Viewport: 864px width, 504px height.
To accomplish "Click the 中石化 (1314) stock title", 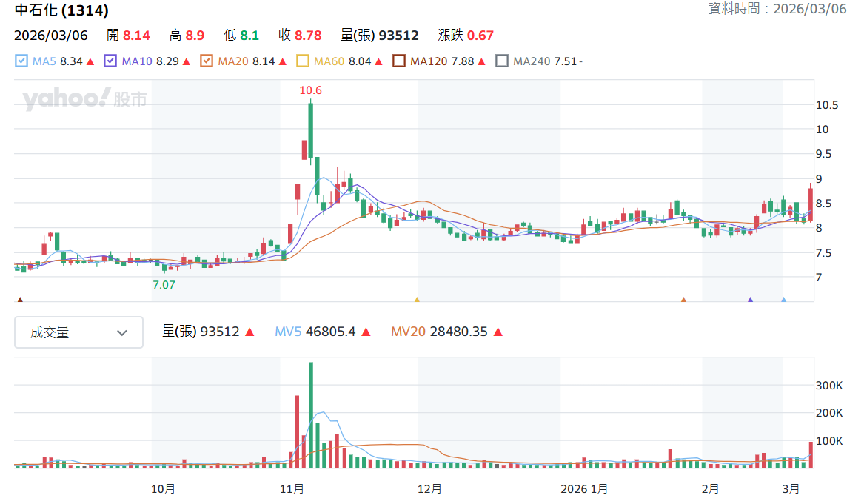I will coord(61,10).
